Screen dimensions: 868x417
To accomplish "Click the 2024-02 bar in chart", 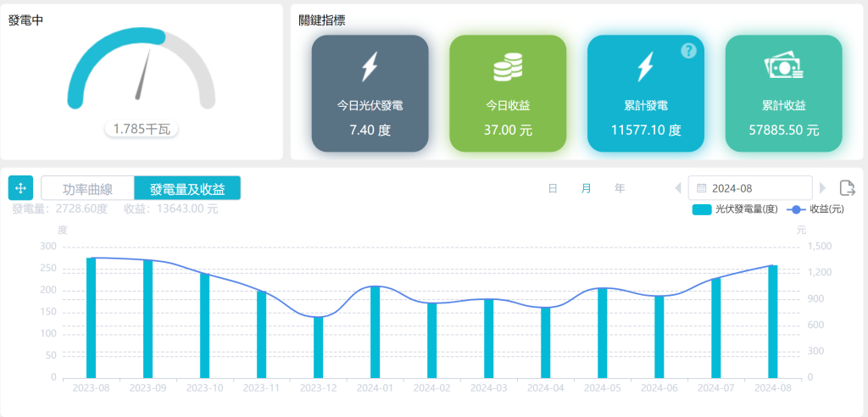I will click(x=431, y=340).
